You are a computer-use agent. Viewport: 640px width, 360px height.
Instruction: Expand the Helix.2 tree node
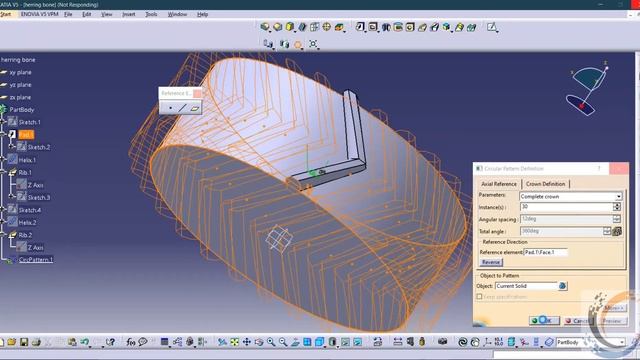[x=2, y=222]
